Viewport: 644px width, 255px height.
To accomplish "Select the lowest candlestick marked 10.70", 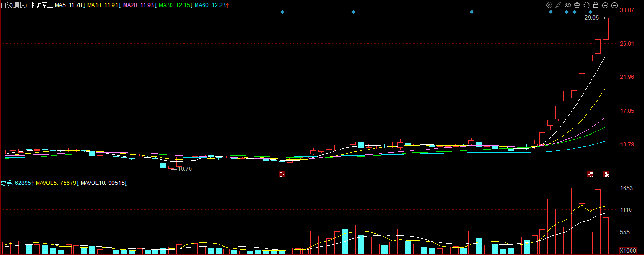I will [171, 167].
